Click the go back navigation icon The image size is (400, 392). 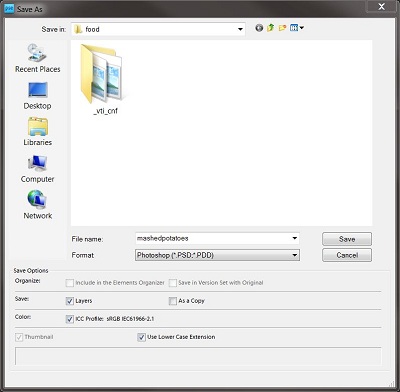click(259, 28)
